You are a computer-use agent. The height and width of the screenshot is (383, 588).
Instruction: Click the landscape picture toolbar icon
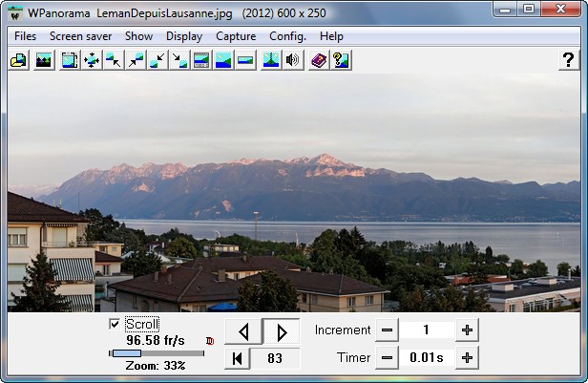tap(43, 60)
